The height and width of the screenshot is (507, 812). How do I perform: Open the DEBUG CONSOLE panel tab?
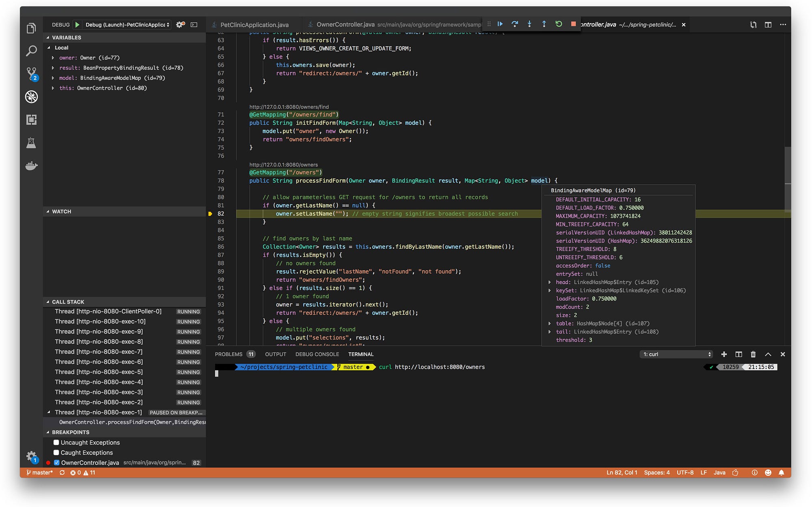pyautogui.click(x=317, y=354)
